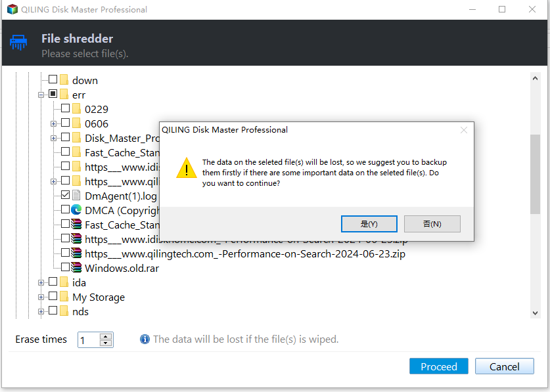Click the scrollbar down arrow
The height and width of the screenshot is (392, 550).
[535, 313]
